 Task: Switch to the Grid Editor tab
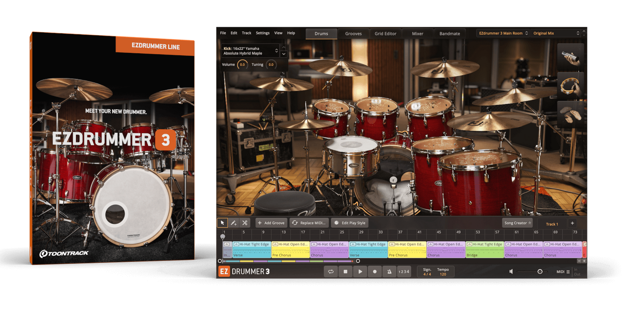point(386,34)
